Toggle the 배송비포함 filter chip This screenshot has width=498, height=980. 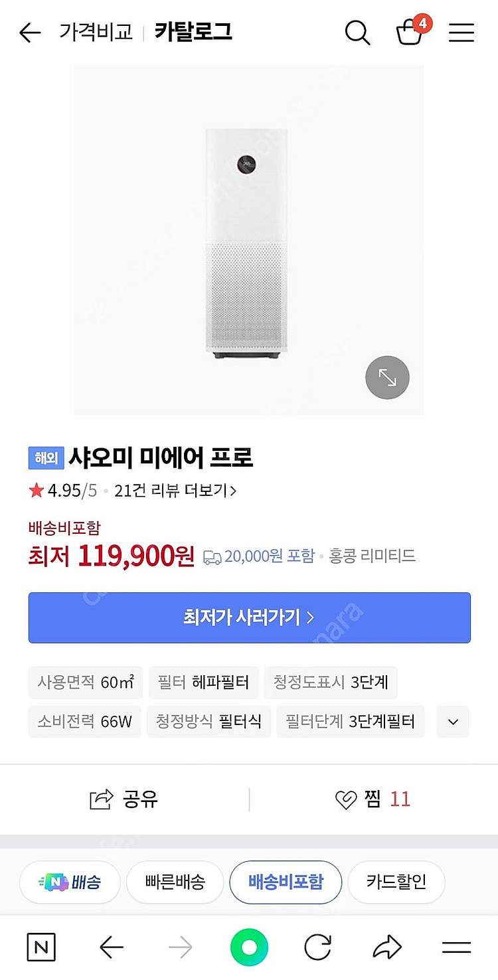click(286, 882)
